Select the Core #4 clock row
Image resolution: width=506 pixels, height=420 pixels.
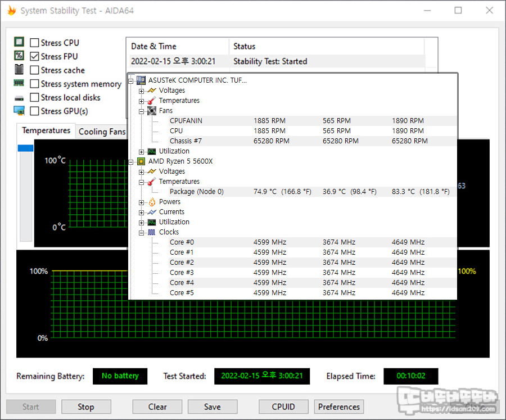pyautogui.click(x=311, y=283)
